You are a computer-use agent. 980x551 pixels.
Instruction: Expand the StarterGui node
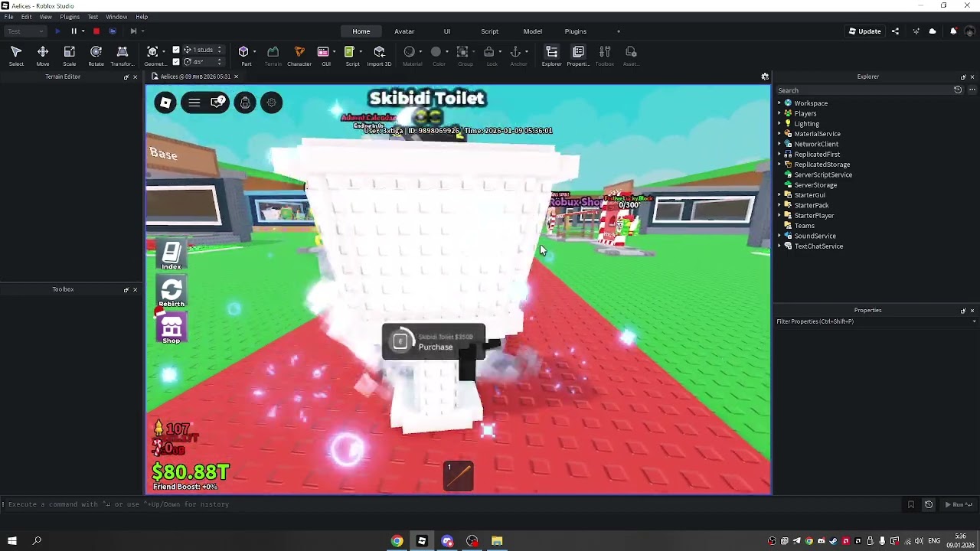click(x=779, y=195)
